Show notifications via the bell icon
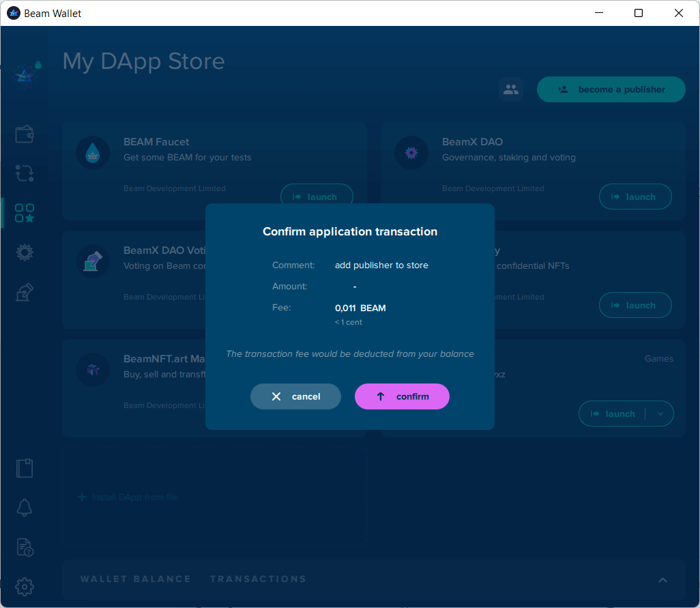The height and width of the screenshot is (608, 700). click(x=25, y=507)
